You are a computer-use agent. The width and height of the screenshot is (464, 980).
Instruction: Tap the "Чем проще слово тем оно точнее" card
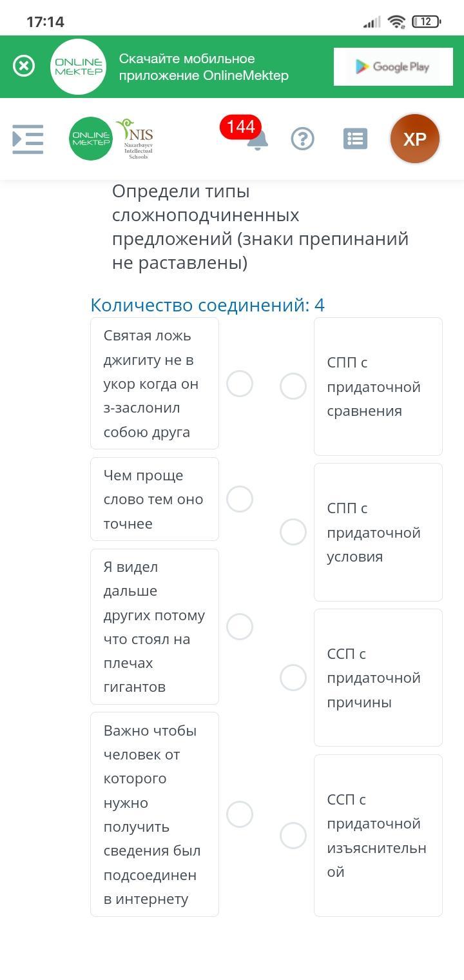pyautogui.click(x=155, y=499)
